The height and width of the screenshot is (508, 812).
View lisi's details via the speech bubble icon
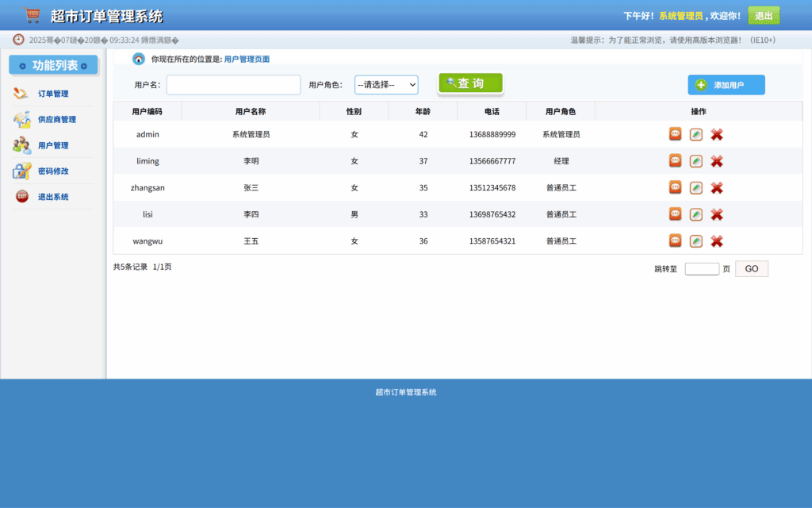pos(674,214)
